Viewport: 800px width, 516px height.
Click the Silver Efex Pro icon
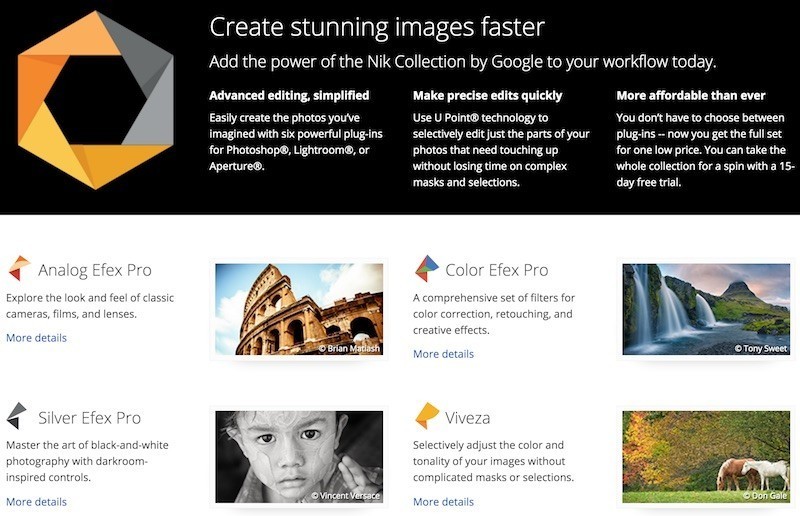point(17,416)
